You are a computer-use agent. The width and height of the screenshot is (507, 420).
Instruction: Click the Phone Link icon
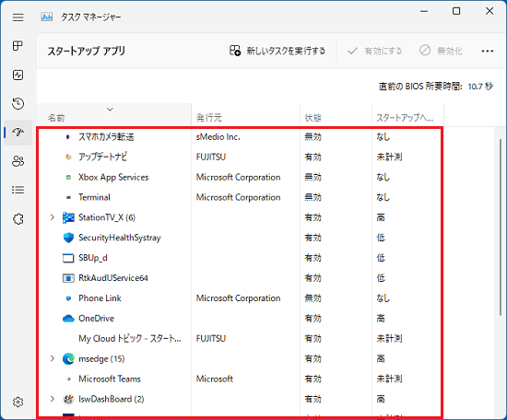coord(68,298)
